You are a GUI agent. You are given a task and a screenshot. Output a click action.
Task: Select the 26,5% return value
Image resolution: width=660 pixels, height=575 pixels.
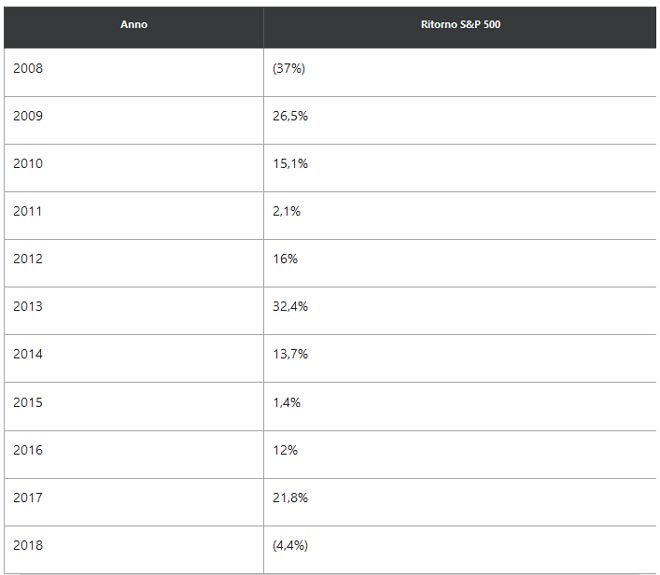click(290, 116)
